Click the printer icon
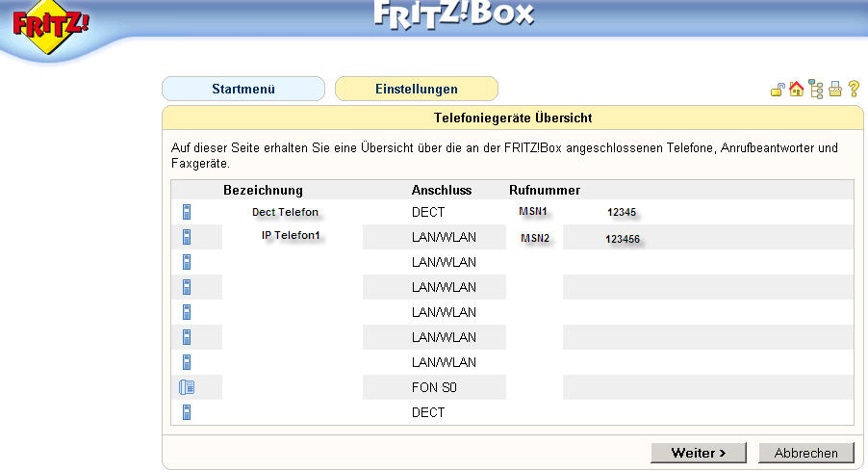This screenshot has width=868, height=472. (835, 90)
